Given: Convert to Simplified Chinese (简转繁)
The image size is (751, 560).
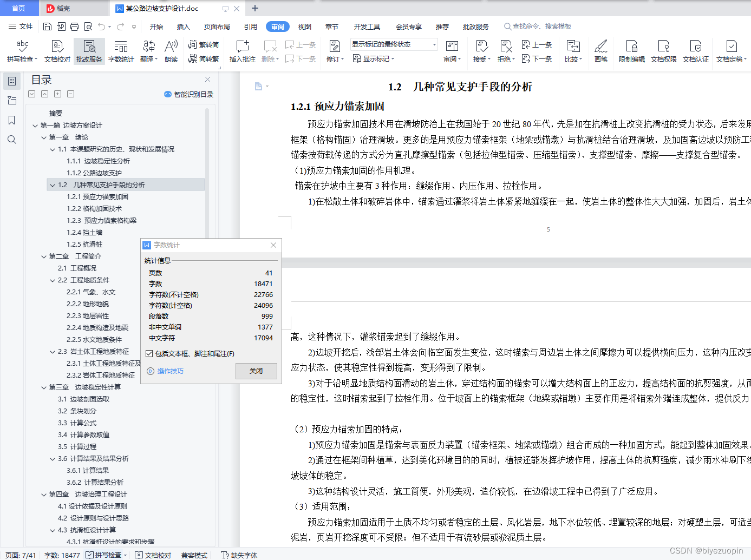Looking at the screenshot, I should point(204,59).
